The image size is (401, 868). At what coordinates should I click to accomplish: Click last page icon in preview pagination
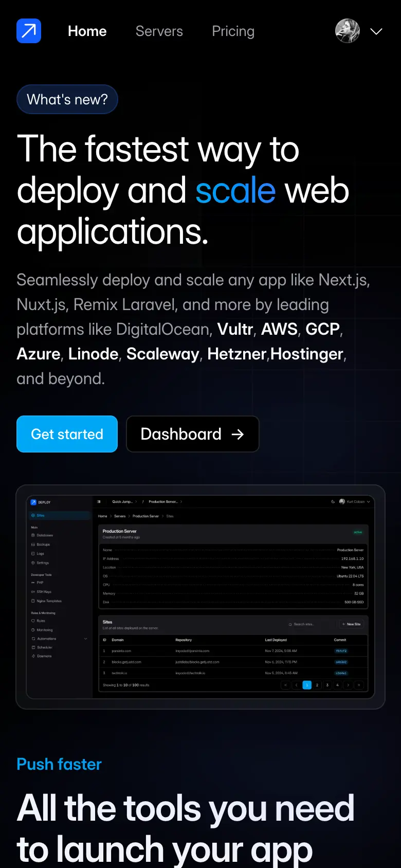[x=358, y=685]
